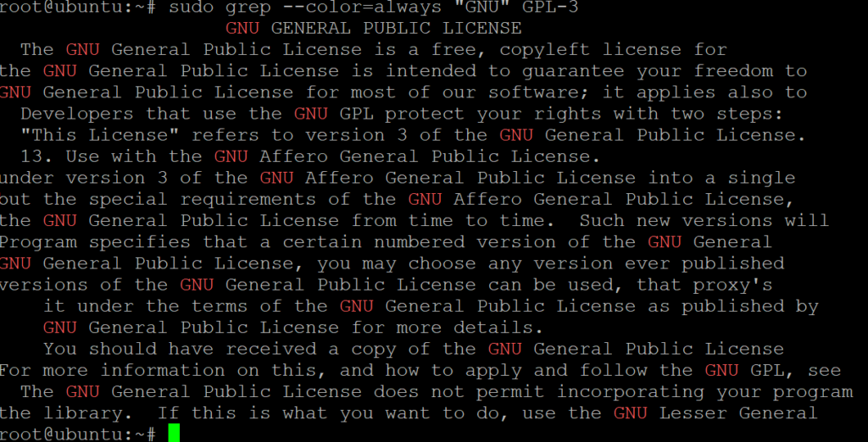The image size is (868, 442).
Task: Click the section number "13."
Action: tap(37, 157)
